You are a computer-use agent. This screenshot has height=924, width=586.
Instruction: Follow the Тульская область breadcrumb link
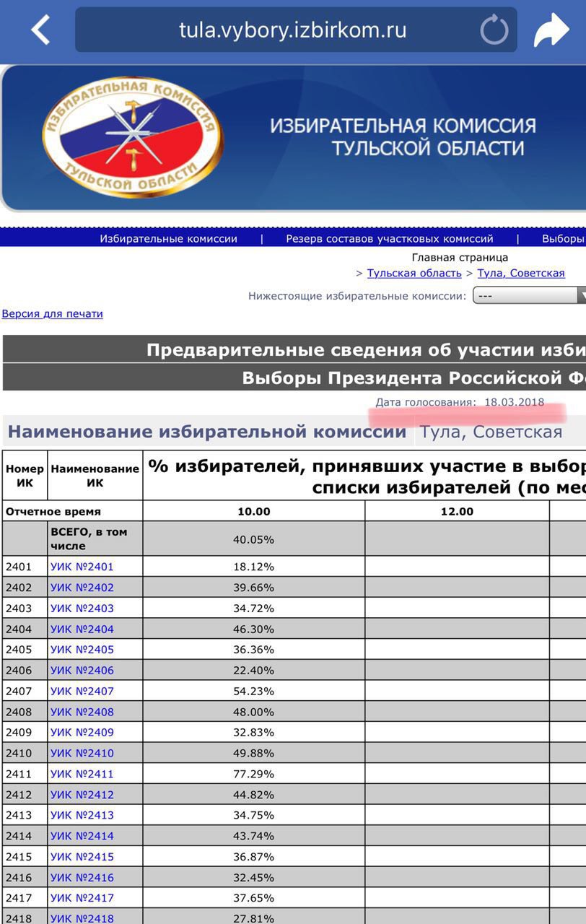tap(414, 273)
